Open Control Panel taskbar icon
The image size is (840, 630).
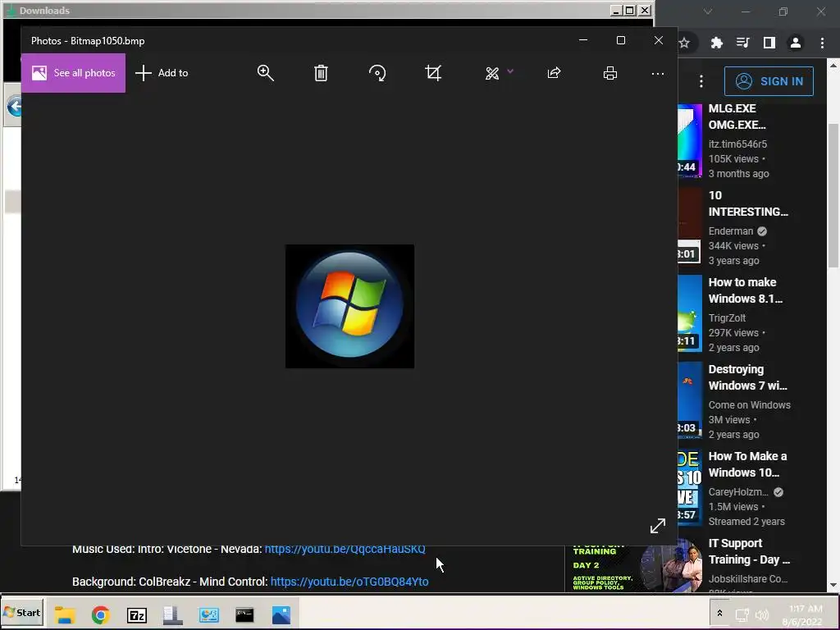click(209, 614)
